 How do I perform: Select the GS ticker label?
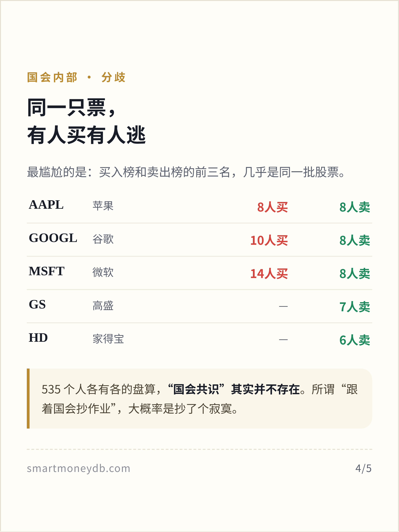click(x=37, y=304)
